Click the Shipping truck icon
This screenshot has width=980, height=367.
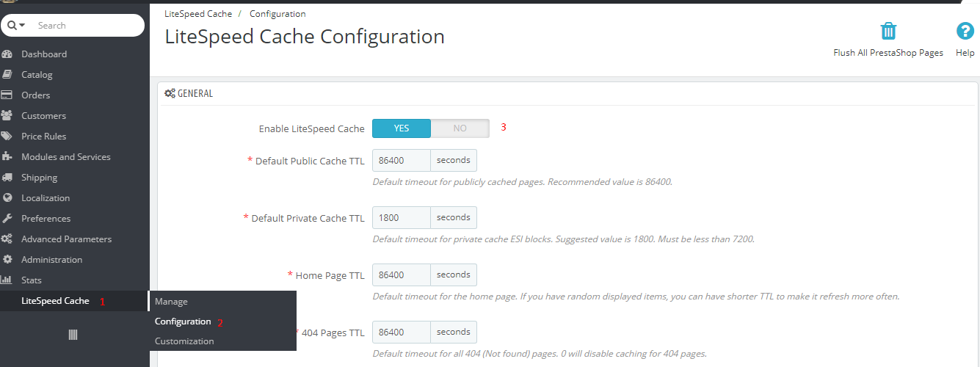[x=7, y=178]
